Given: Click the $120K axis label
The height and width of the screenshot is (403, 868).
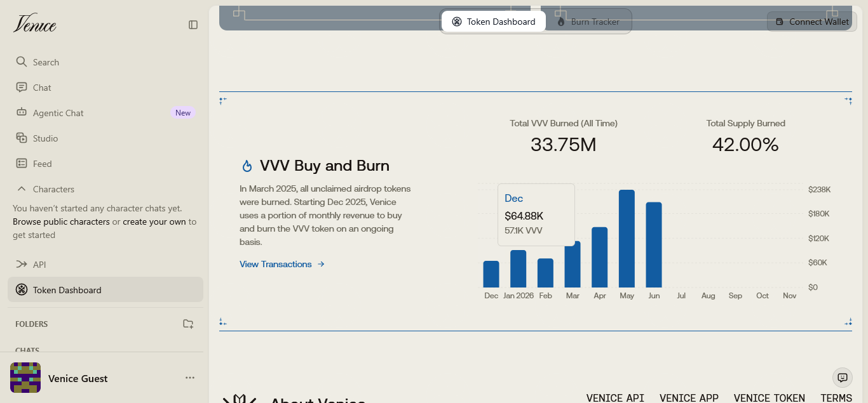Looking at the screenshot, I should coord(819,239).
